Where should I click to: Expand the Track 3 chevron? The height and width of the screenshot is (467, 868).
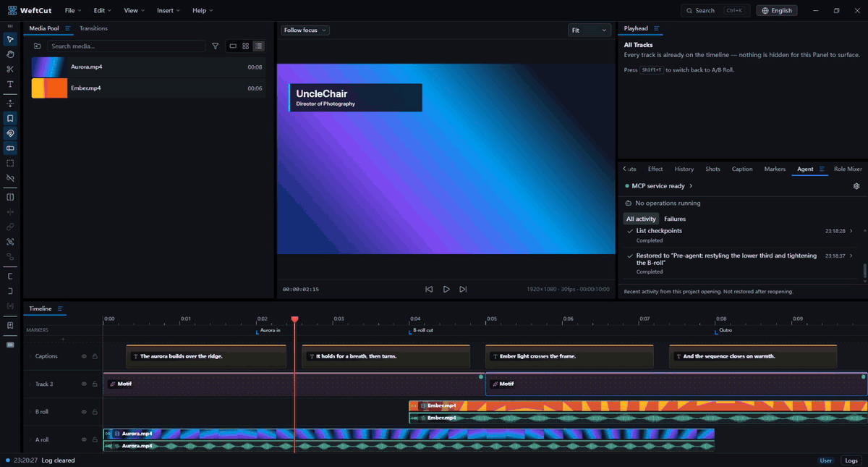point(30,384)
